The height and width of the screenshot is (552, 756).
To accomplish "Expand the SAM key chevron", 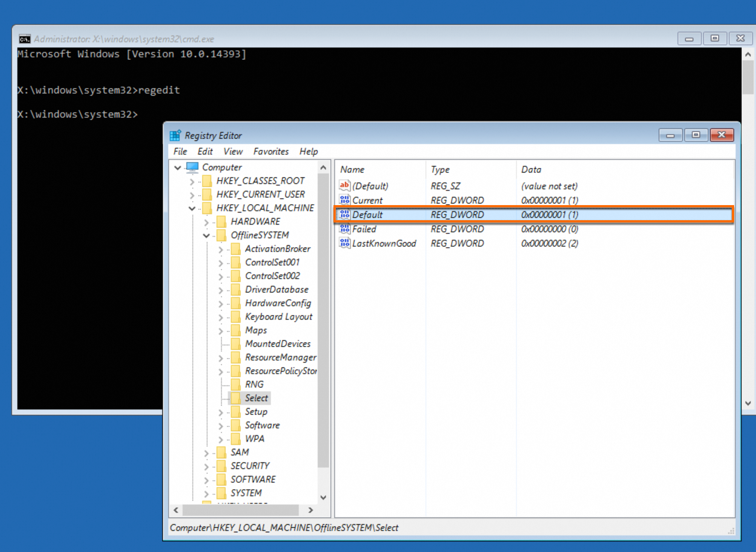I will click(206, 453).
